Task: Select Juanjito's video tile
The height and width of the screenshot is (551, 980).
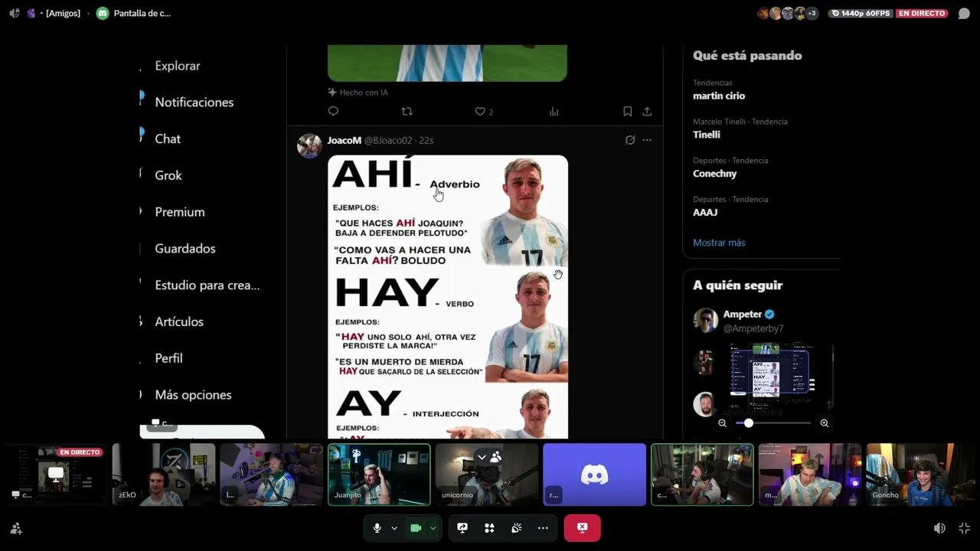Action: coord(379,474)
